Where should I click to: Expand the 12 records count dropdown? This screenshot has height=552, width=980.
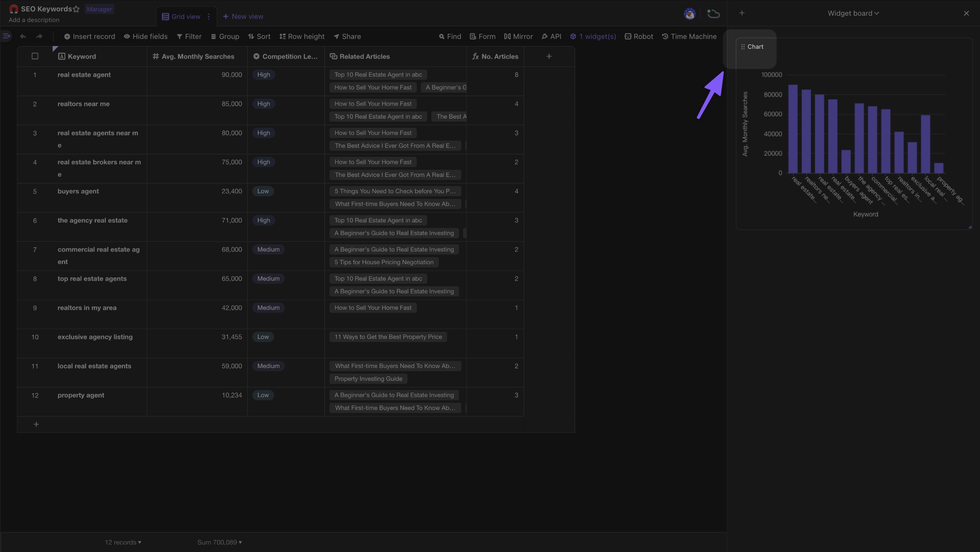point(123,542)
